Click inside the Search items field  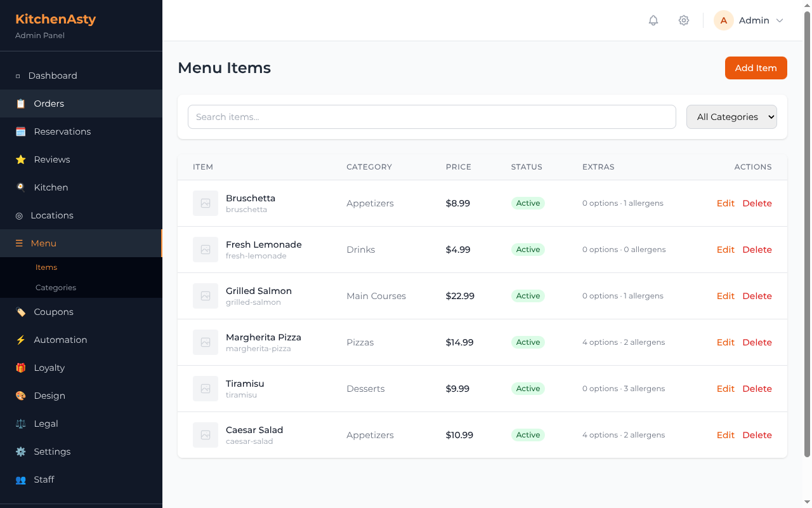431,117
